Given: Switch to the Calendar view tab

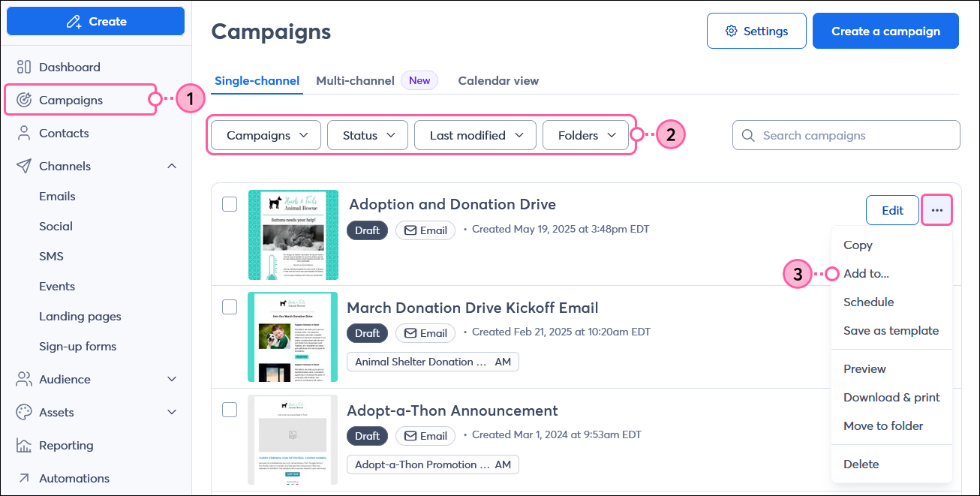Looking at the screenshot, I should tap(498, 80).
